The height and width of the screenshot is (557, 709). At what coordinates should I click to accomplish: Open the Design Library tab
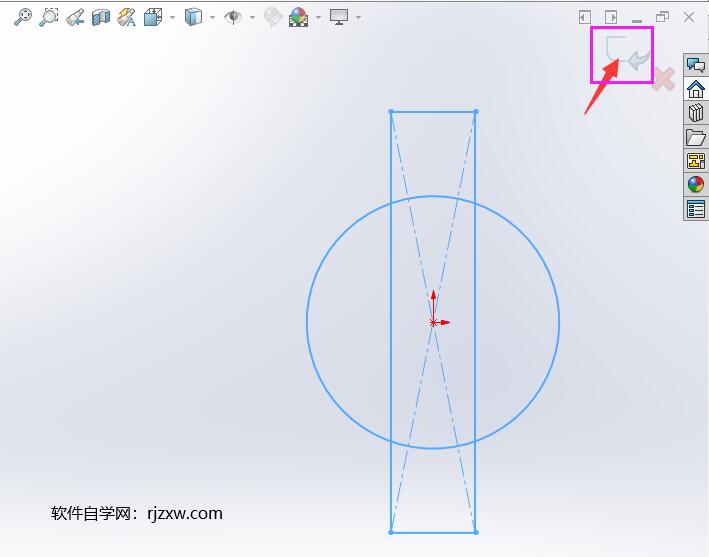click(x=695, y=113)
